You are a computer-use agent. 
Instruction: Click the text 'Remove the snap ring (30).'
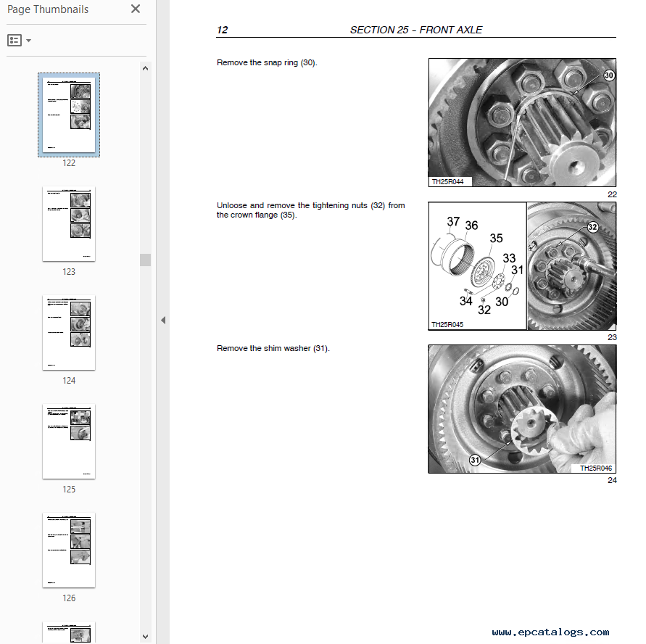pos(267,62)
